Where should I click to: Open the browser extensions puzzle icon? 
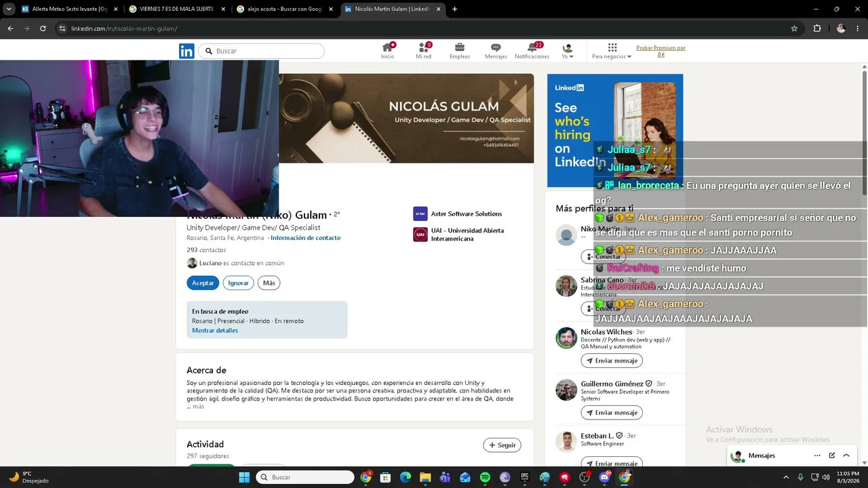817,28
